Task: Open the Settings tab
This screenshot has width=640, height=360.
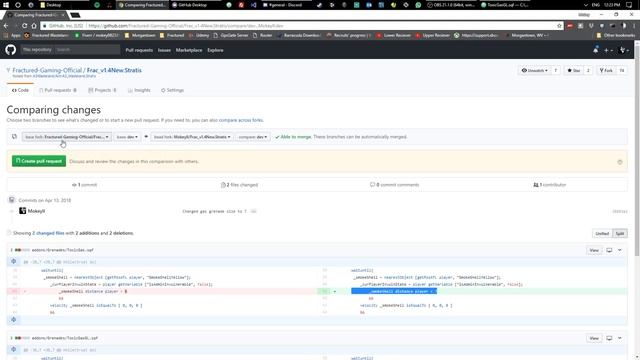Action: (x=172, y=90)
